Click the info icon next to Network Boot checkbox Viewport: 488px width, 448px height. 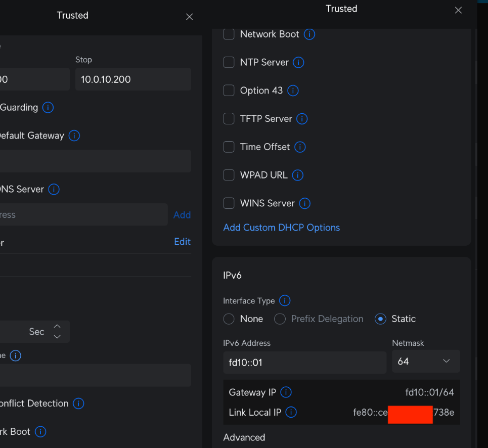coord(309,34)
